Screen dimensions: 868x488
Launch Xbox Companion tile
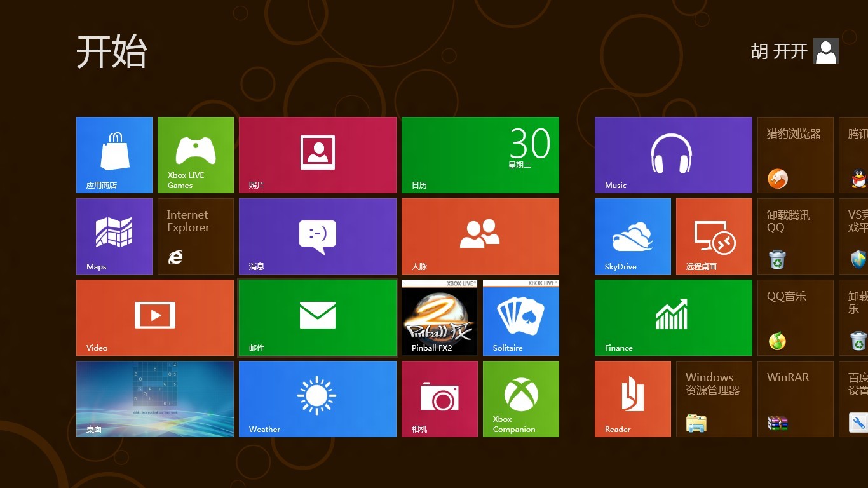click(521, 399)
